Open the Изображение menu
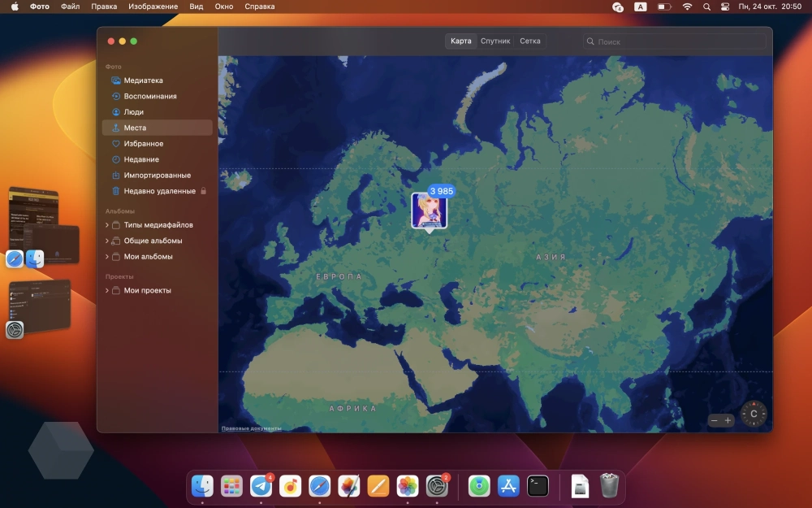This screenshot has height=508, width=812. [153, 7]
